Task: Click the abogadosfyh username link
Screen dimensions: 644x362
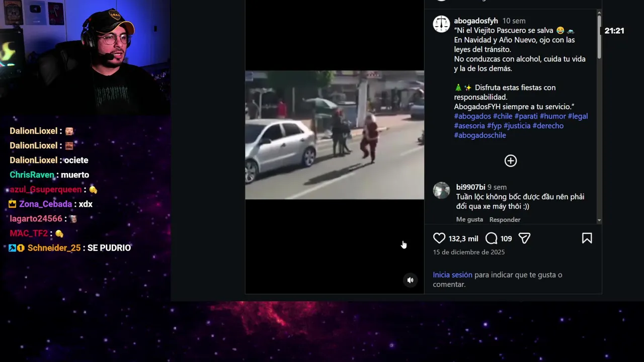Action: click(x=476, y=21)
